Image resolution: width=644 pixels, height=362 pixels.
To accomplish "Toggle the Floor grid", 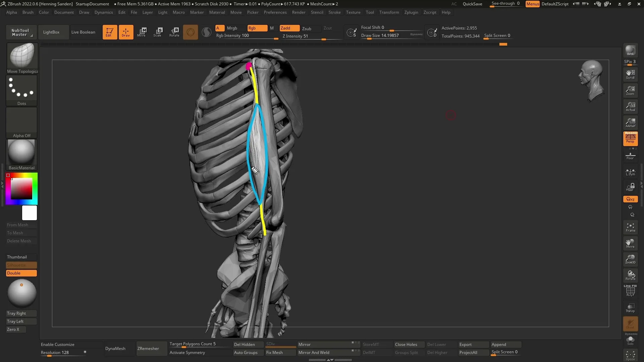I will tap(630, 156).
